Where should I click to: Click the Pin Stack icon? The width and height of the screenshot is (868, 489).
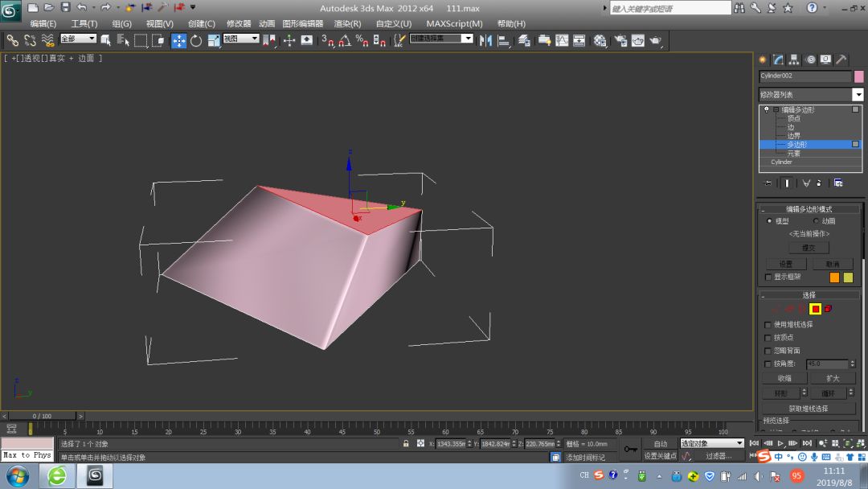tap(768, 183)
